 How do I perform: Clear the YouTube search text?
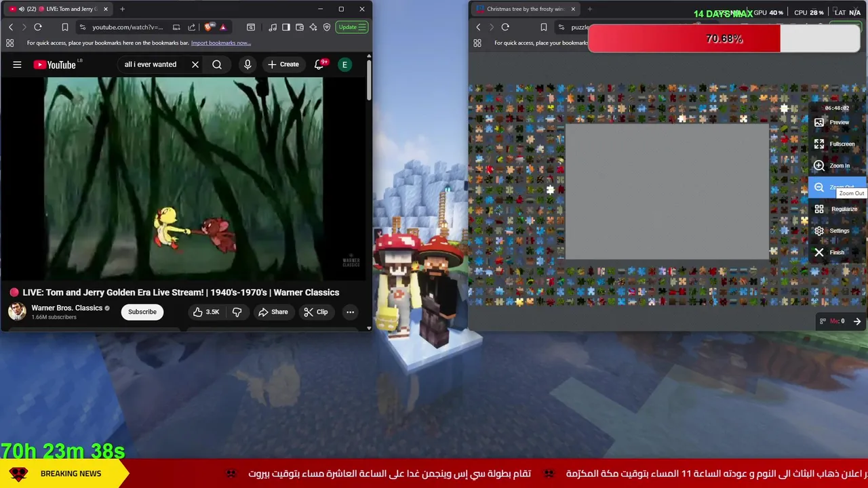(x=195, y=64)
